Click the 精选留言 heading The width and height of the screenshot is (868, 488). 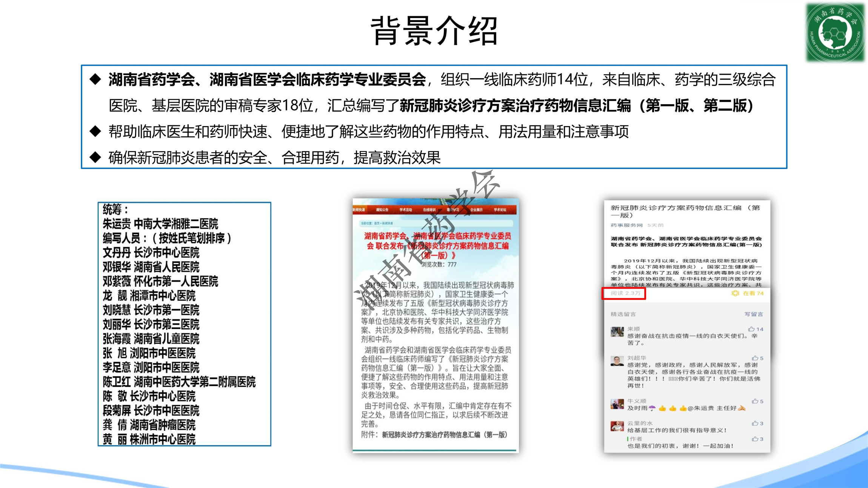(x=623, y=314)
